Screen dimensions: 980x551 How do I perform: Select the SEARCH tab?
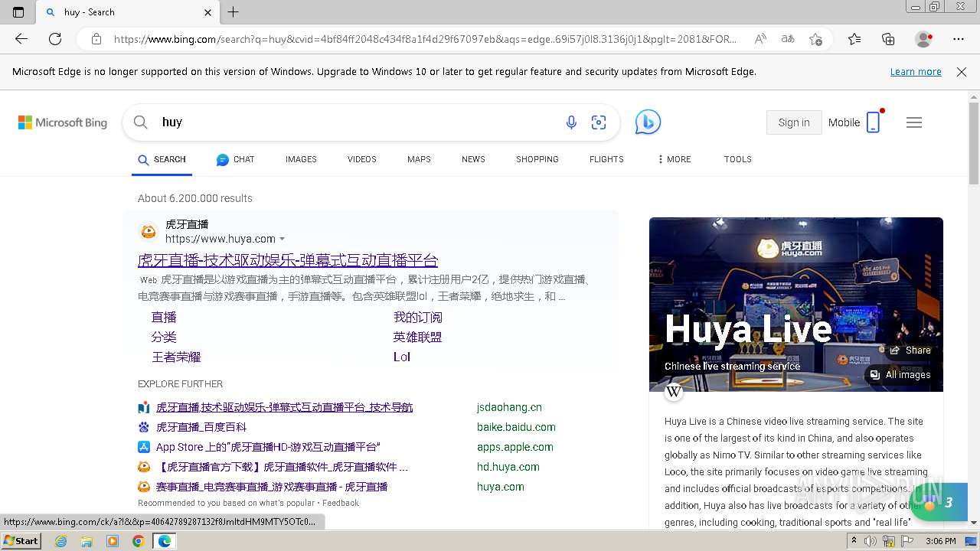[162, 159]
